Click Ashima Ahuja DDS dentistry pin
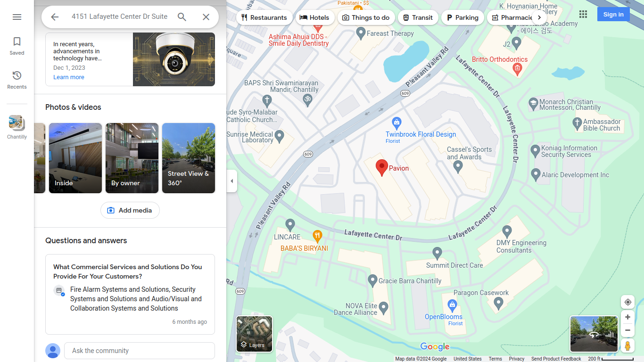This screenshot has width=644, height=362. click(317, 26)
